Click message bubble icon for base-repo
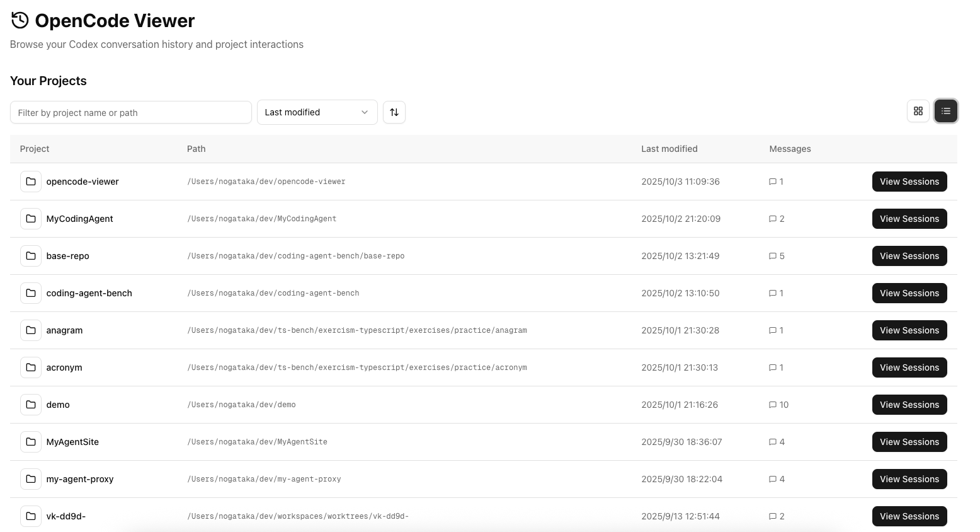The width and height of the screenshot is (980, 532). 773,256
